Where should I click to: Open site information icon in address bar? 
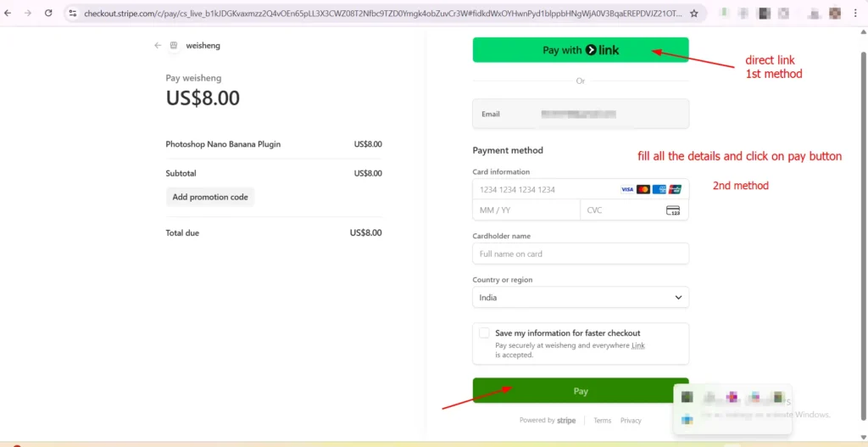(x=73, y=14)
